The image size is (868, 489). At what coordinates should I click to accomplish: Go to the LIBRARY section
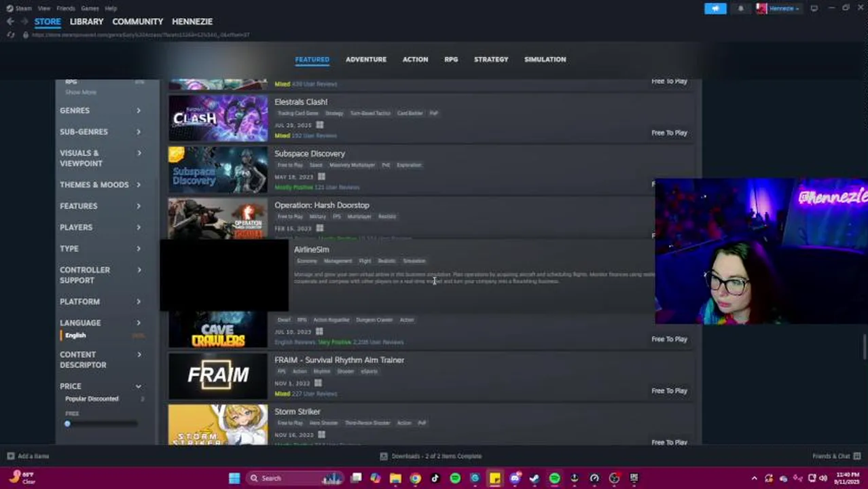point(86,22)
